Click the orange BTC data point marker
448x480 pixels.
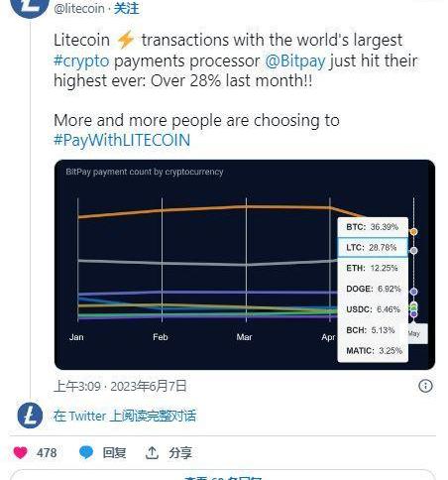tap(413, 232)
